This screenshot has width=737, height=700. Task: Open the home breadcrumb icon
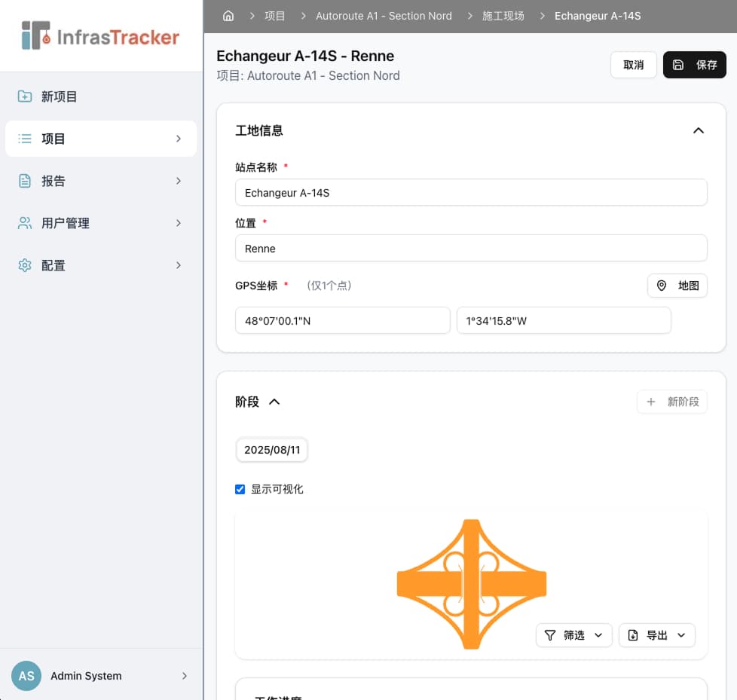(x=228, y=15)
